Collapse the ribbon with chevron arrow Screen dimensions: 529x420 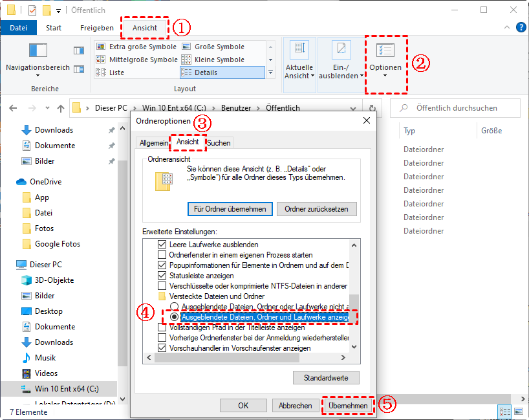(507, 28)
